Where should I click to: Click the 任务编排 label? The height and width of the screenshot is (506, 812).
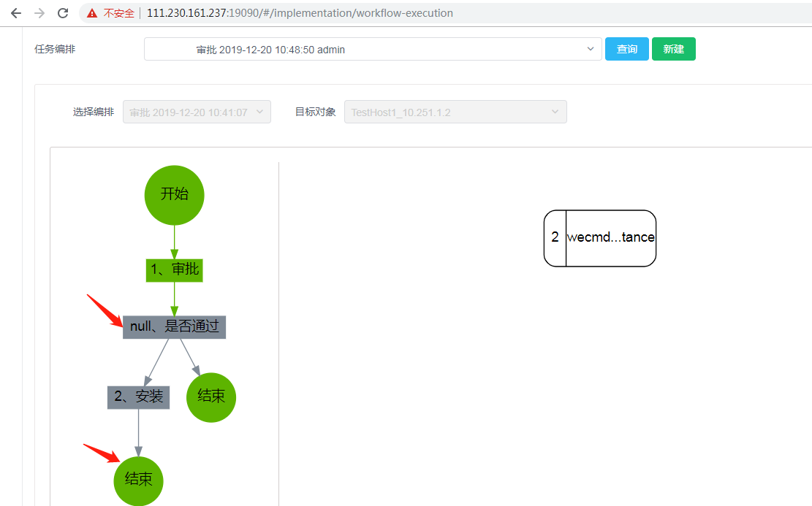point(55,49)
